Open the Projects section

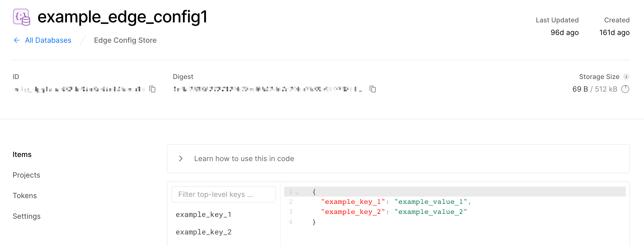[26, 175]
